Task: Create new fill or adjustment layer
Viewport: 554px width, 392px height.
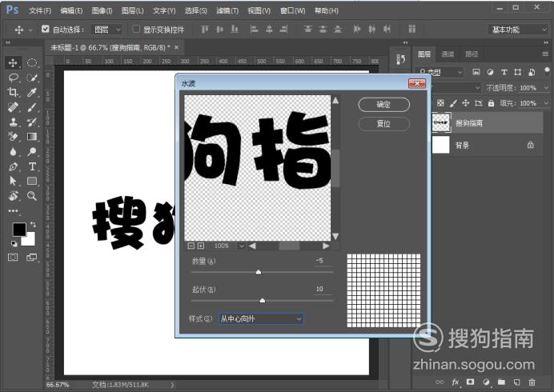Action: [486, 382]
